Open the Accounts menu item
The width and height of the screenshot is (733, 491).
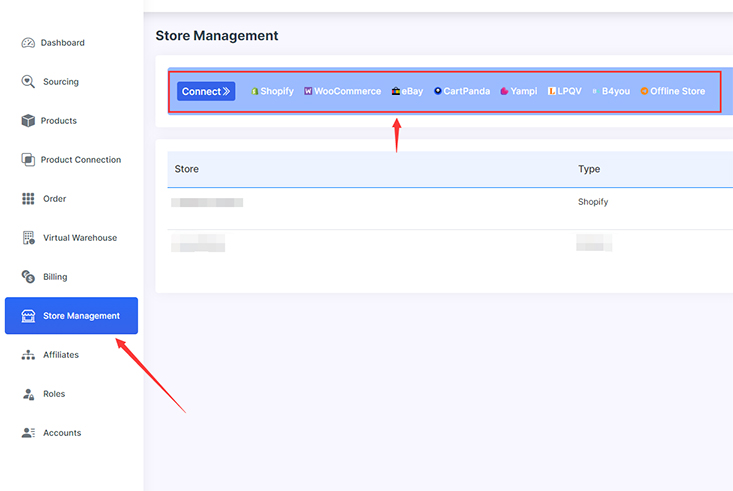(61, 433)
